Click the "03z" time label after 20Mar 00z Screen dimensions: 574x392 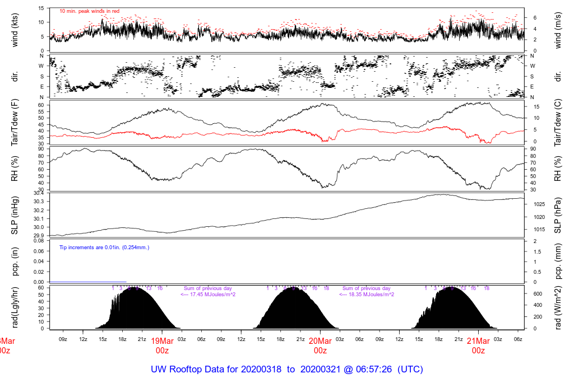click(340, 339)
